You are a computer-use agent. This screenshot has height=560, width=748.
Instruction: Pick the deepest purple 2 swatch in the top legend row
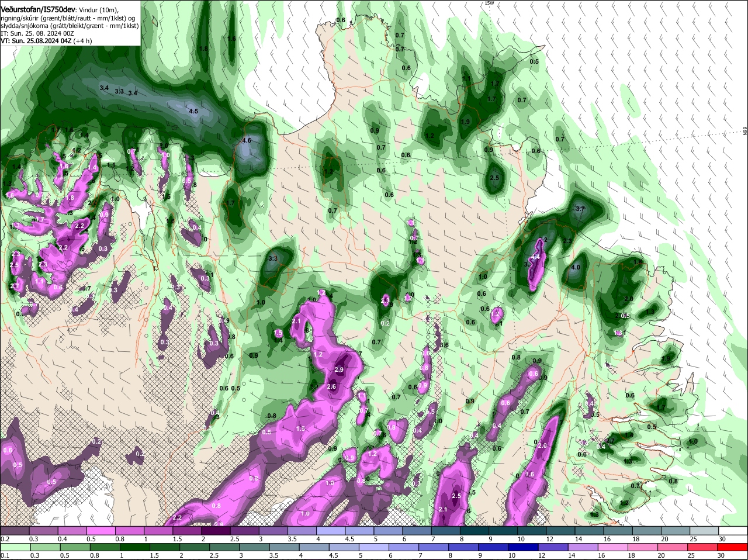click(216, 530)
